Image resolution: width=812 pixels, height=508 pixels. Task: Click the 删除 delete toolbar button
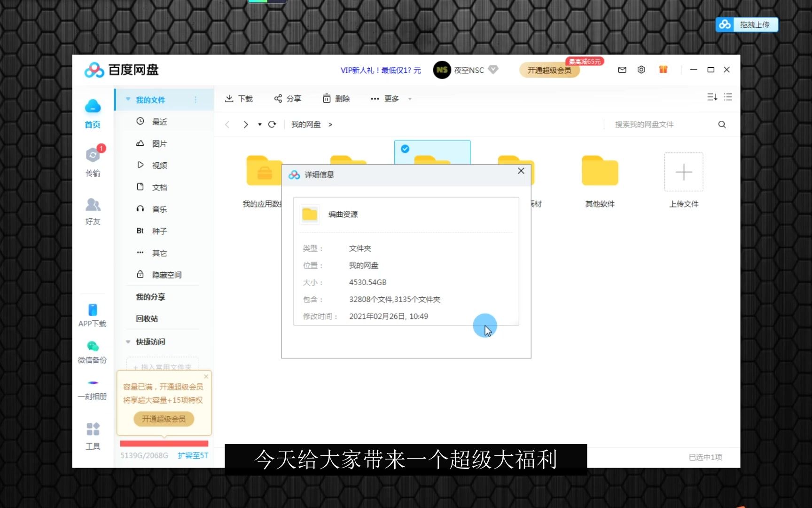click(336, 98)
